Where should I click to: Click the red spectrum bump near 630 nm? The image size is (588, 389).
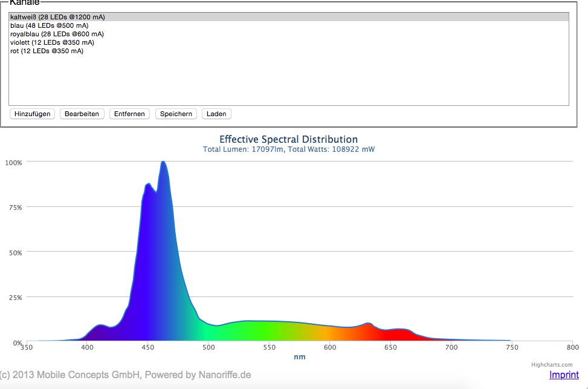point(367,333)
